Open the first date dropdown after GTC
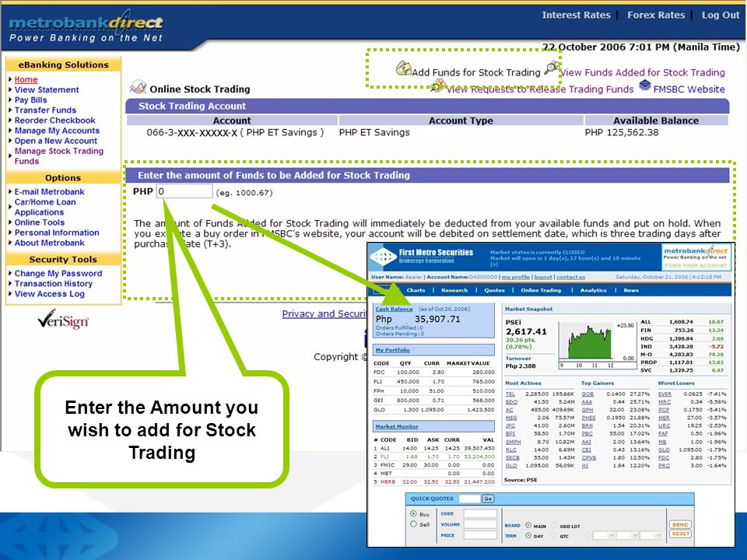 point(604,536)
